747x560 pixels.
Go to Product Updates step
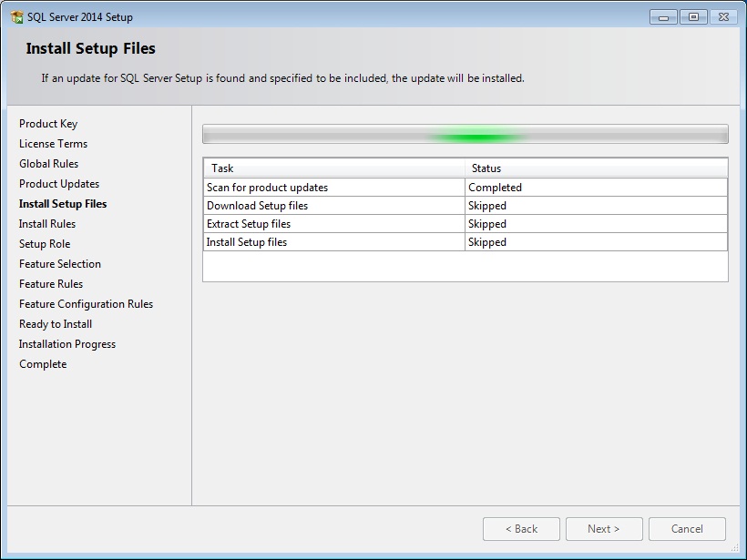(59, 184)
